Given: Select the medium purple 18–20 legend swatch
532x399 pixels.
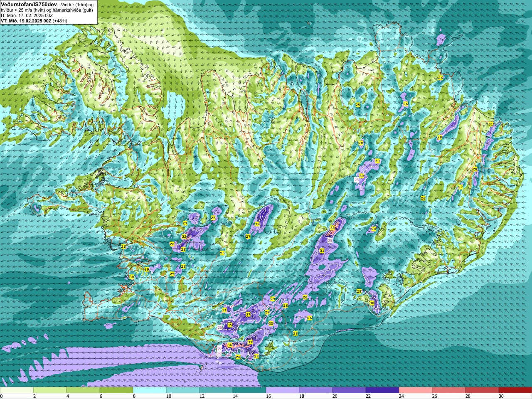Looking at the screenshot, I should coord(316,390).
